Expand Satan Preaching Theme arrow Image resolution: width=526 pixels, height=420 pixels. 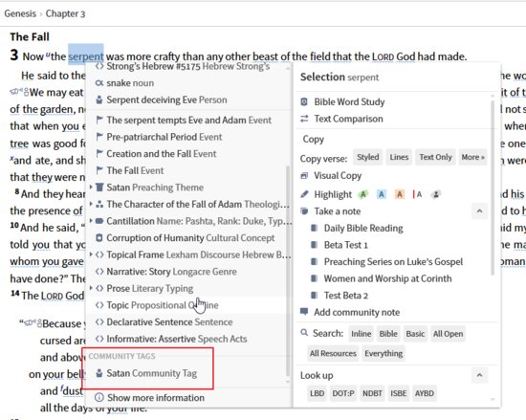91,187
